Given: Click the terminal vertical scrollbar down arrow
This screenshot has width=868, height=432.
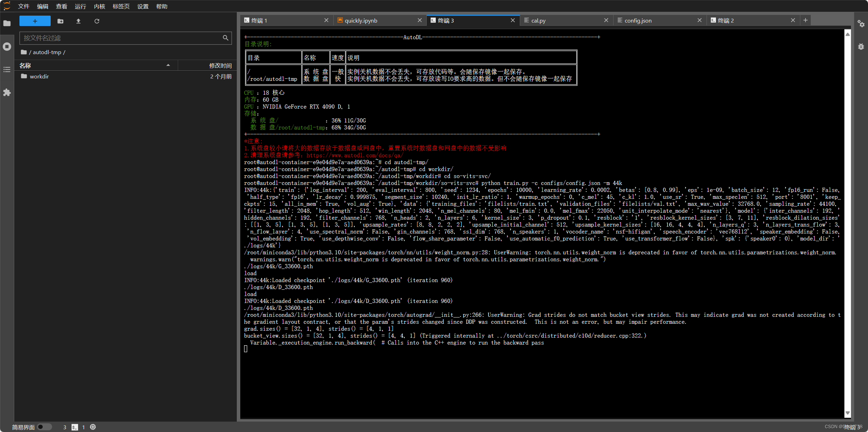Looking at the screenshot, I should (x=848, y=413).
